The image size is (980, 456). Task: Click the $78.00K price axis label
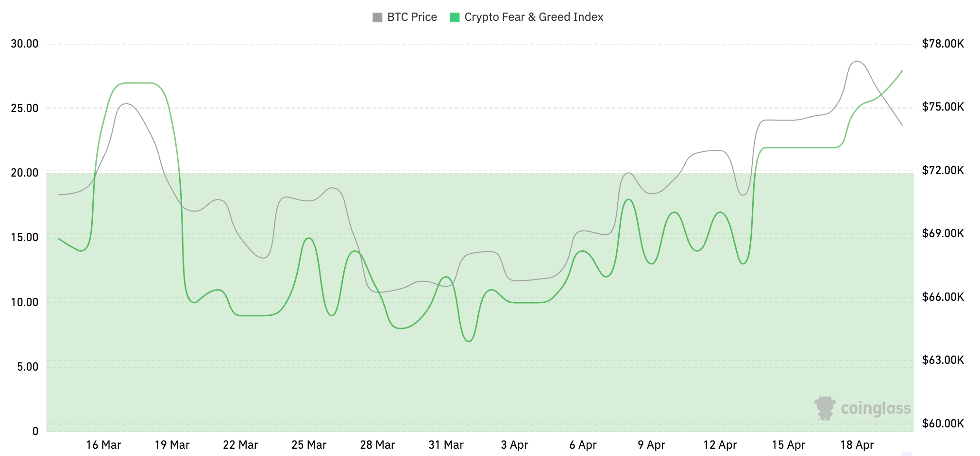(x=943, y=44)
